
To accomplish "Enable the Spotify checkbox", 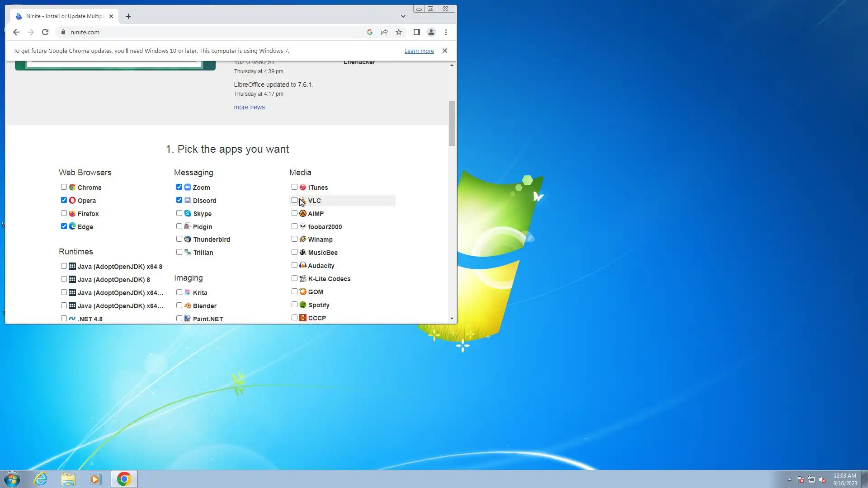I will click(x=294, y=305).
